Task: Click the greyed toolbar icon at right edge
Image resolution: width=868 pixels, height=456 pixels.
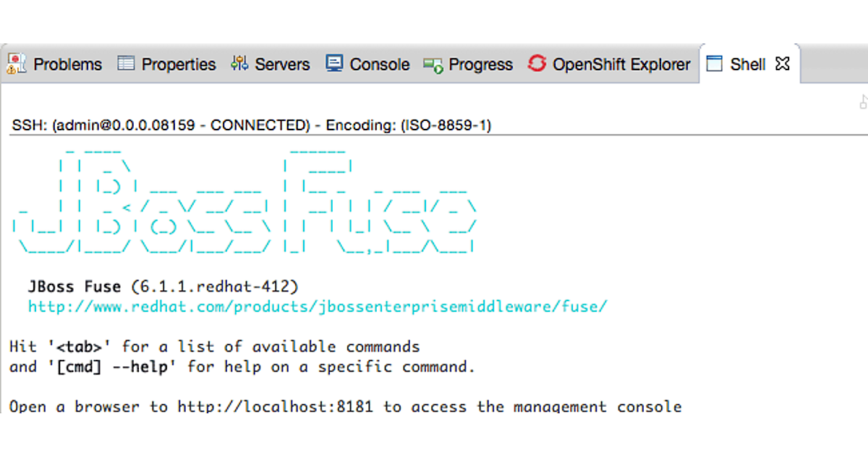Action: click(864, 102)
